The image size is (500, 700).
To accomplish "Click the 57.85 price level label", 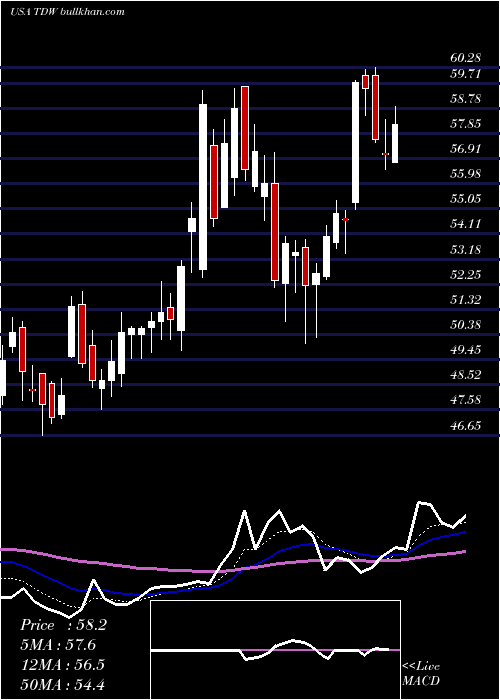I will [x=465, y=124].
